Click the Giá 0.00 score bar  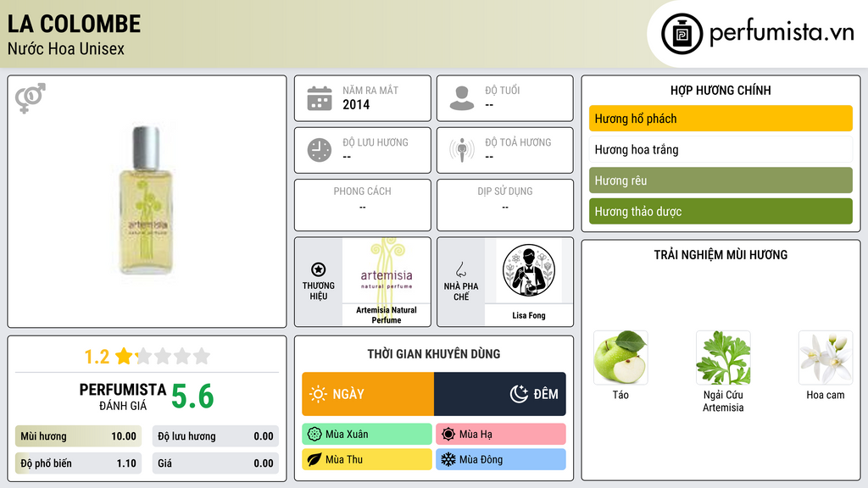[215, 463]
